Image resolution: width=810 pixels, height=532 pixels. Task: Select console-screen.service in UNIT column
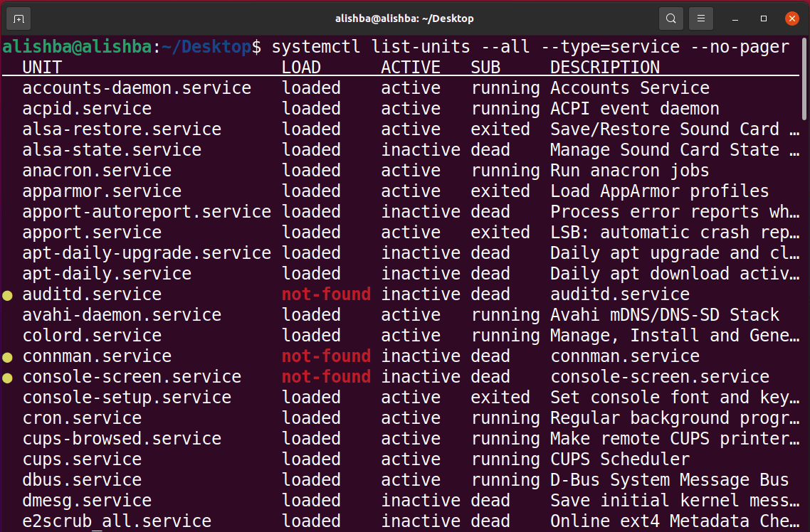(132, 377)
